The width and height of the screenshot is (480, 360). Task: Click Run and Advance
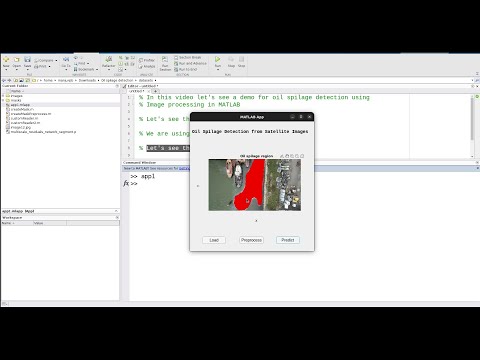pyautogui.click(x=190, y=63)
